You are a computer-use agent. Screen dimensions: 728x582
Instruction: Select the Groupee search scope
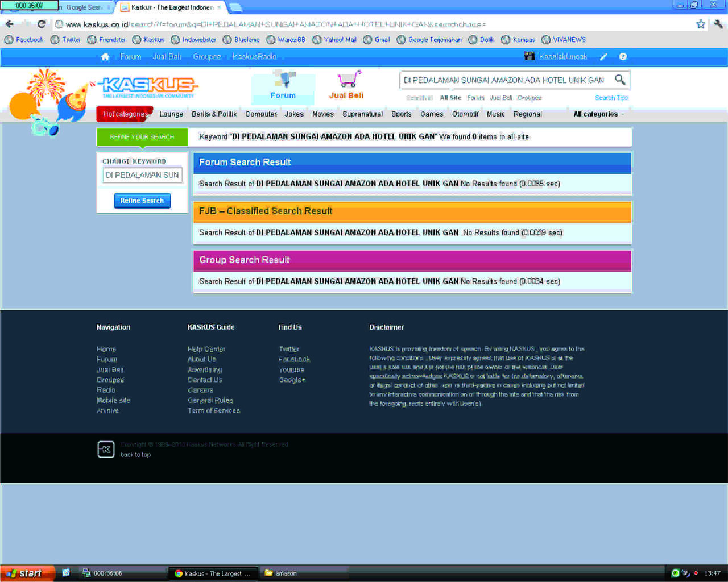530,98
